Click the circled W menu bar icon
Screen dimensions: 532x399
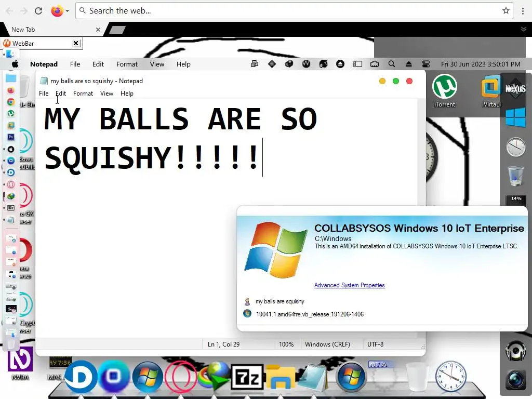click(306, 64)
